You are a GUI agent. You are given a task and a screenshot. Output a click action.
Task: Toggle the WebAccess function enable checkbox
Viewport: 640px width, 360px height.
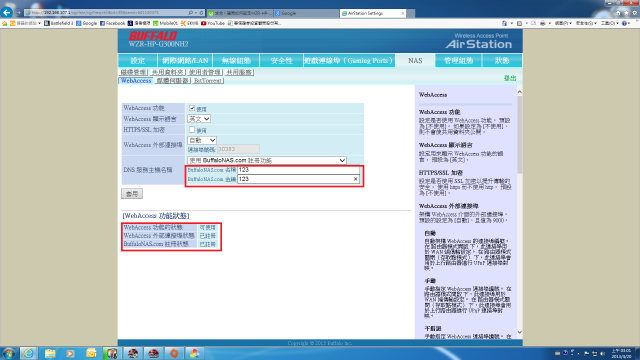click(192, 108)
